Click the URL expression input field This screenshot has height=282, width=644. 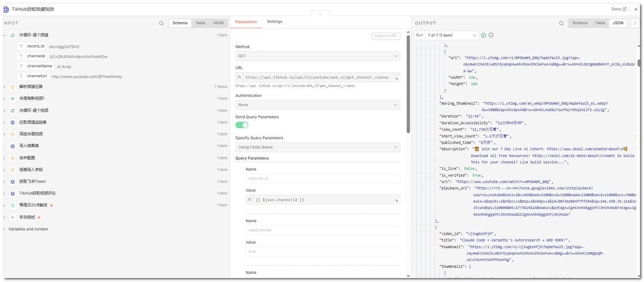pyautogui.click(x=318, y=77)
